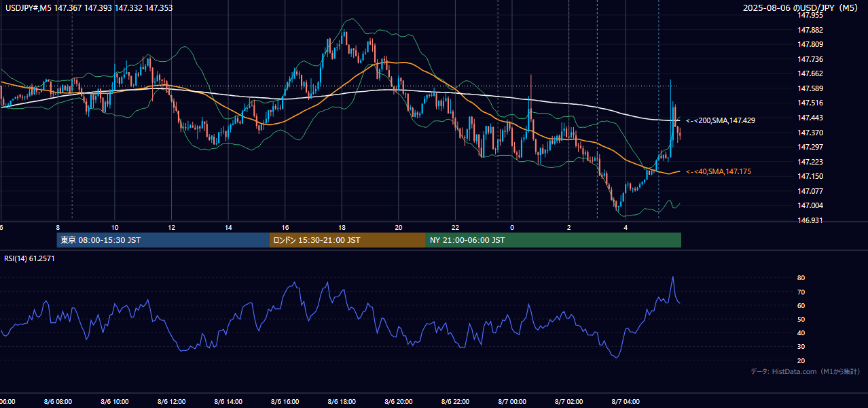Click the 8/6 18:00 bottom time label
868x408 pixels.
coord(342,401)
